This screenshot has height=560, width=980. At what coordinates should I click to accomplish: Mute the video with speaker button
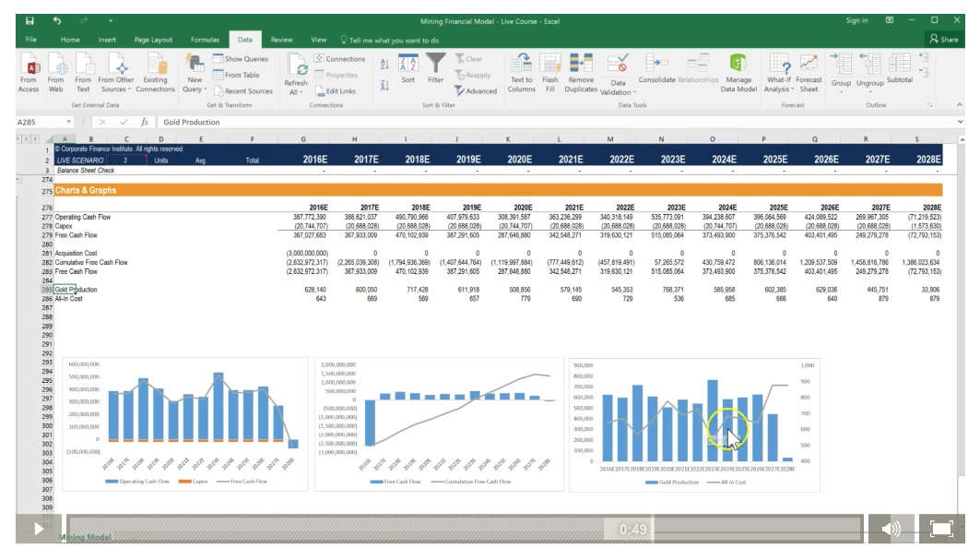point(891,529)
